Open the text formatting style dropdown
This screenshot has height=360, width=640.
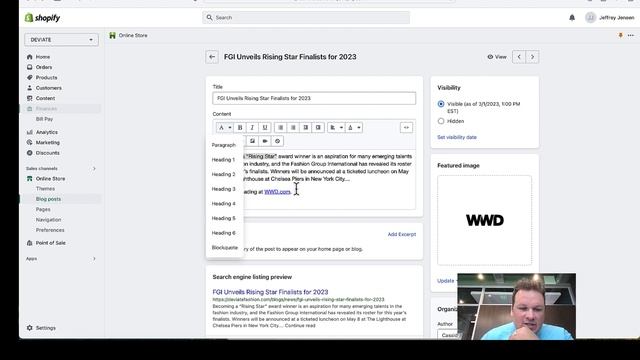tap(224, 127)
